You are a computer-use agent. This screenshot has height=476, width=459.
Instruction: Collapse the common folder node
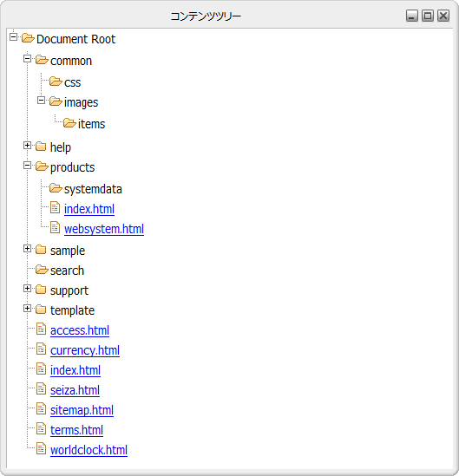(28, 59)
